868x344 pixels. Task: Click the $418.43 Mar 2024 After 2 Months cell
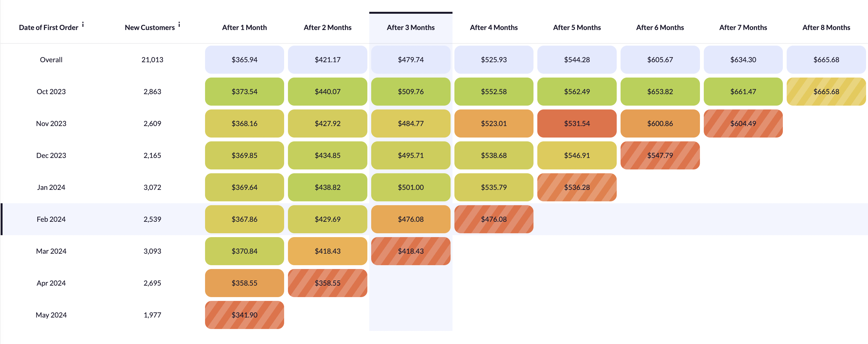click(327, 251)
